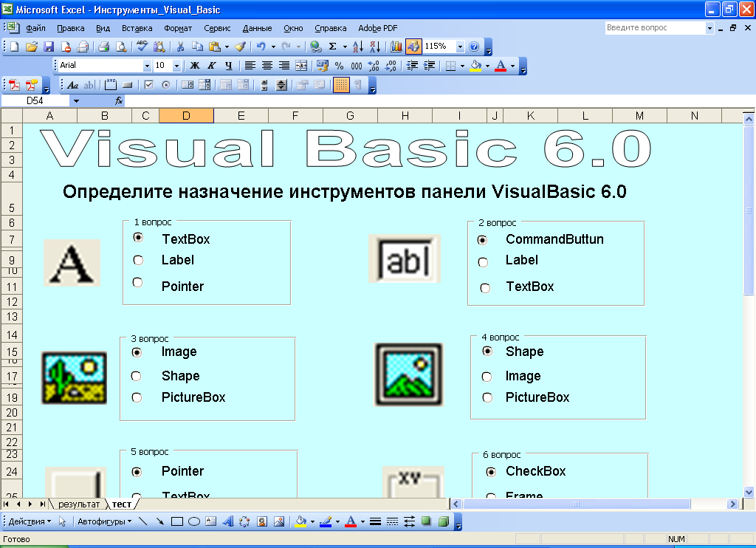Open the Формат menu
The width and height of the screenshot is (756, 548).
[178, 28]
